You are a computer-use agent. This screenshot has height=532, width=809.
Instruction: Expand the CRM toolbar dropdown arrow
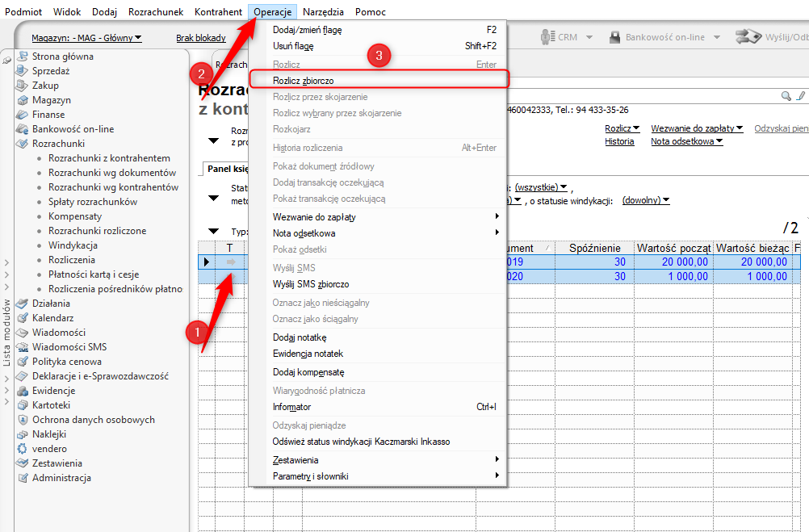point(589,37)
